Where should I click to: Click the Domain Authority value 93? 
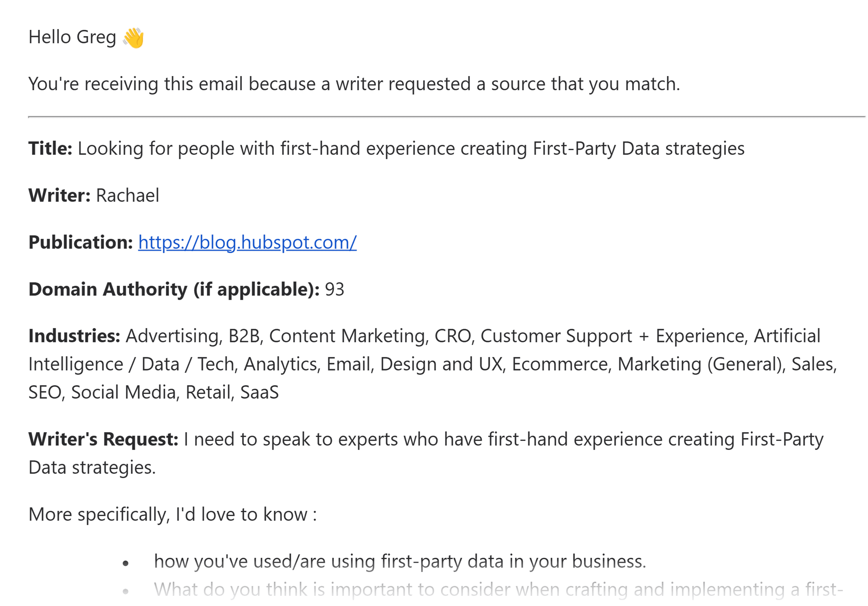point(335,289)
